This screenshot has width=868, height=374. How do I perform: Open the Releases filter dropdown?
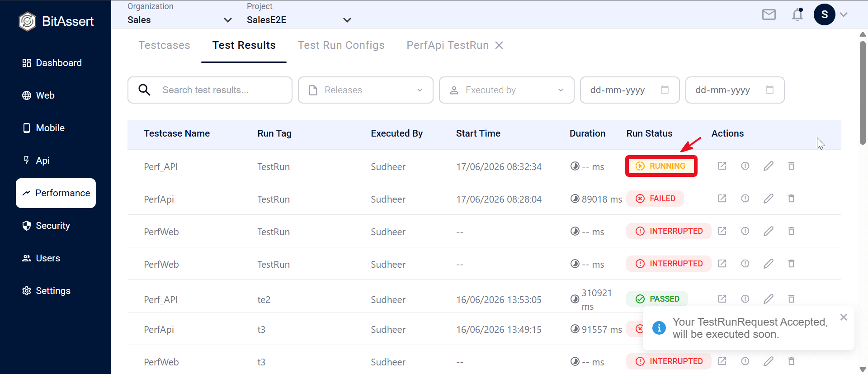pos(366,90)
